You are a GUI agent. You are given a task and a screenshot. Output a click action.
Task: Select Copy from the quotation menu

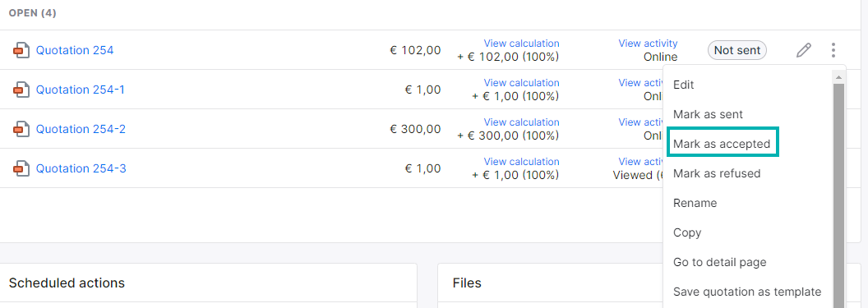tap(687, 232)
